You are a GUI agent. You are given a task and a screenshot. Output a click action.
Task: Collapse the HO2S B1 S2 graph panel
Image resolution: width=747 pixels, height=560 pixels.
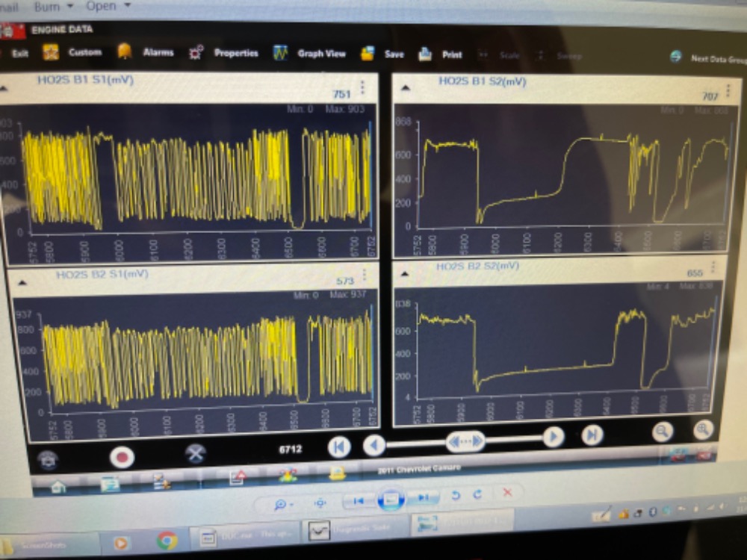tap(406, 88)
